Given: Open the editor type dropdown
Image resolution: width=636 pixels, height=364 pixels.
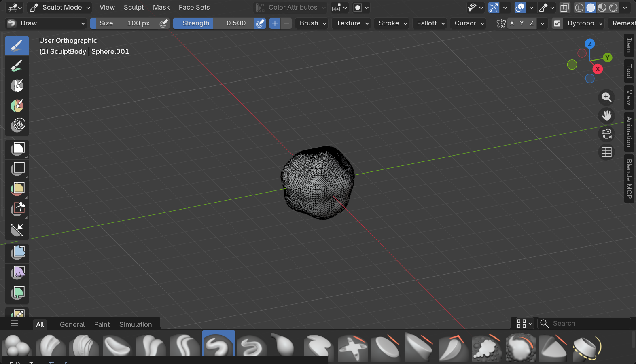Looking at the screenshot, I should coord(15,8).
